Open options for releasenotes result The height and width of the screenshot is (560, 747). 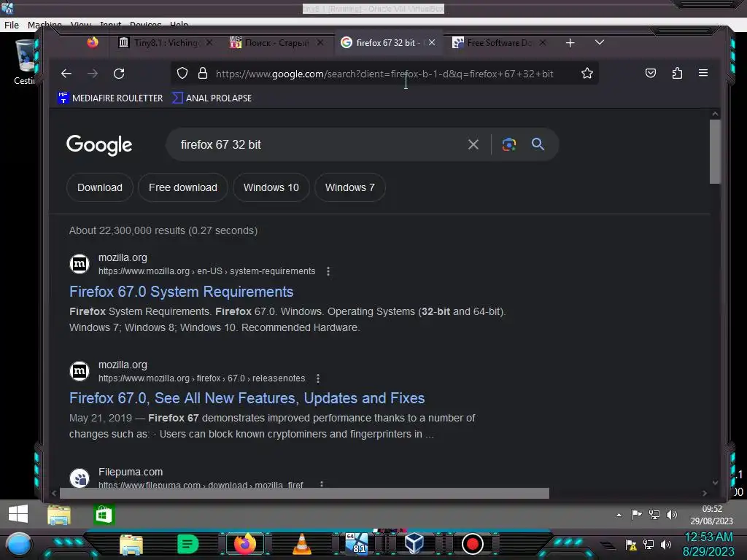coord(318,378)
